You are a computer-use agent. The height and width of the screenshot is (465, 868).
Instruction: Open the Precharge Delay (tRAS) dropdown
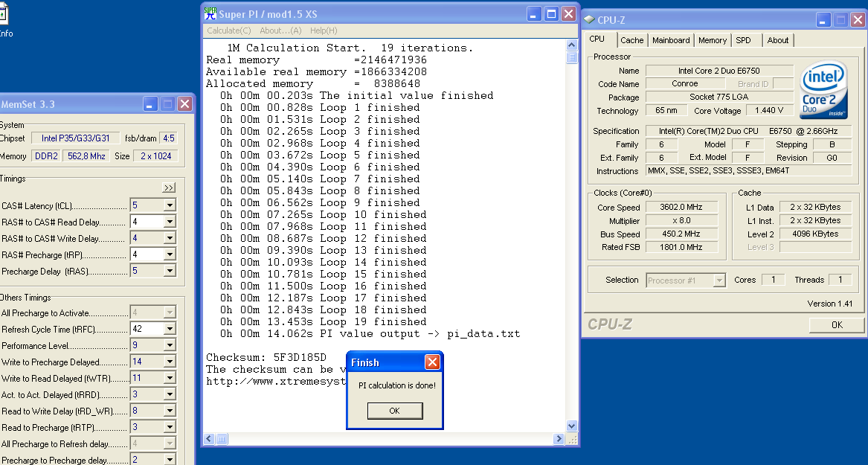coord(170,272)
